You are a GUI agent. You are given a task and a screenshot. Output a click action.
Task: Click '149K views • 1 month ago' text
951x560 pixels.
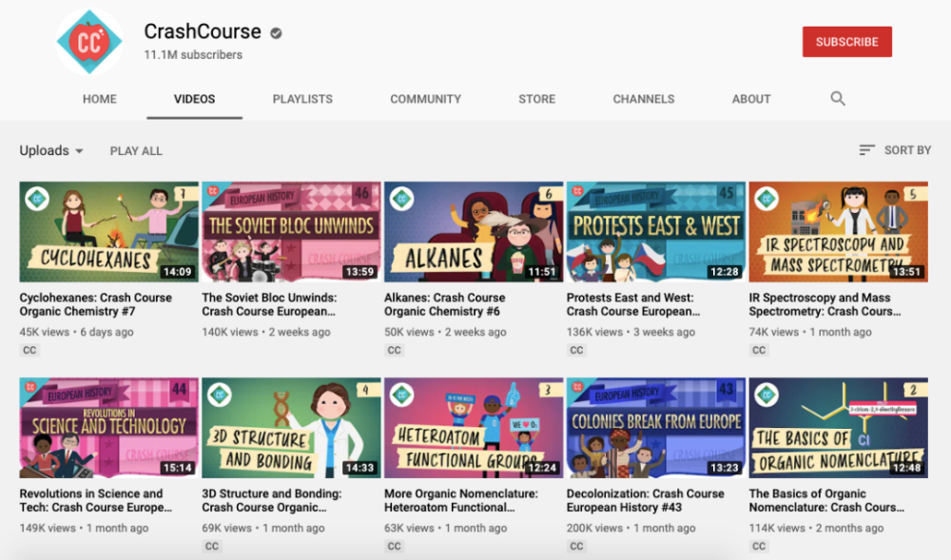[84, 528]
